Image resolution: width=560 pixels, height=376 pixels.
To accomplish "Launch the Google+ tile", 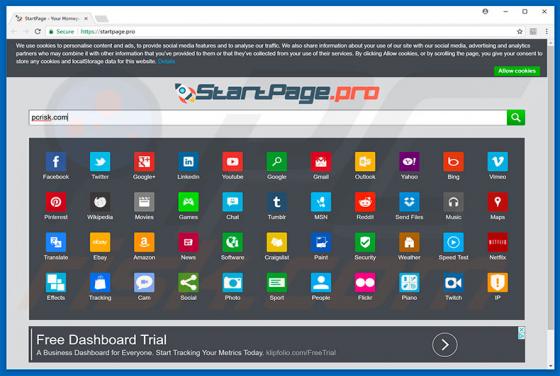I will click(x=144, y=162).
